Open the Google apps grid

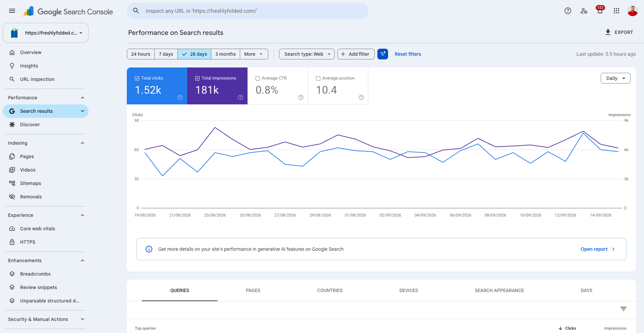click(616, 11)
